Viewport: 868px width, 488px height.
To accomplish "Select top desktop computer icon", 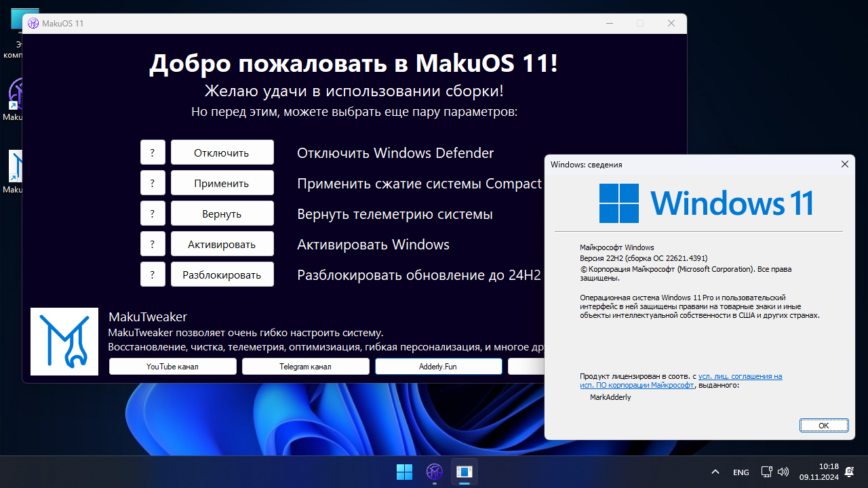I will tap(17, 34).
